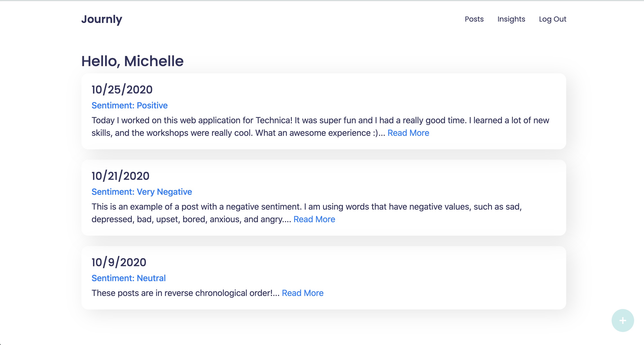The width and height of the screenshot is (644, 345).
Task: Select the Sentiment: Very Negative label
Action: tap(142, 192)
